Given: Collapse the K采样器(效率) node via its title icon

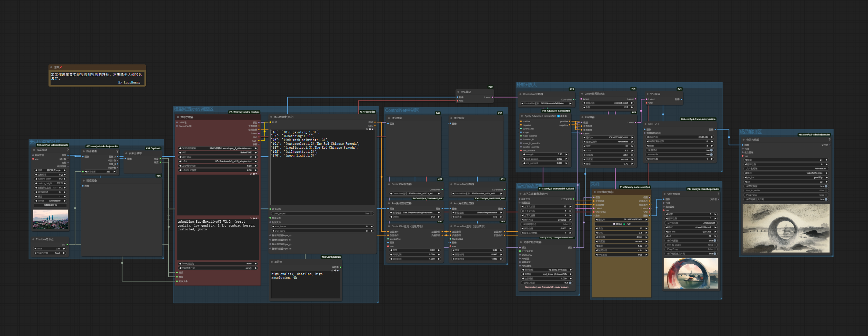Looking at the screenshot, I should coord(595,192).
